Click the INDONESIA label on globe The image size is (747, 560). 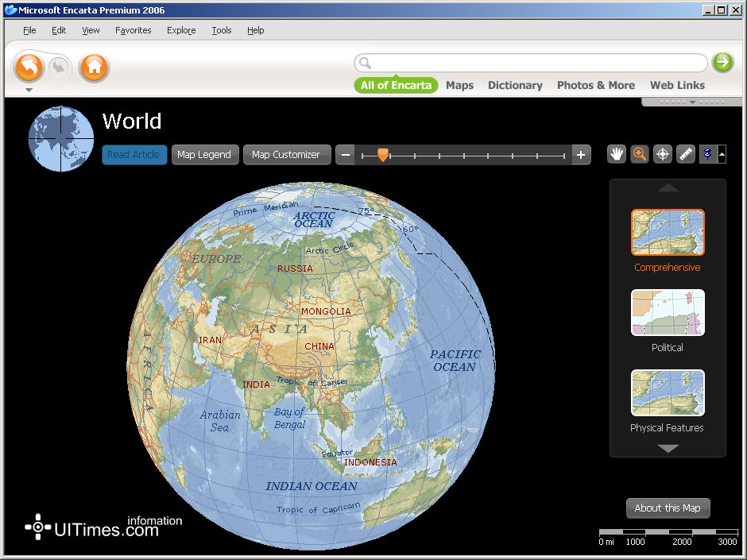coord(370,462)
